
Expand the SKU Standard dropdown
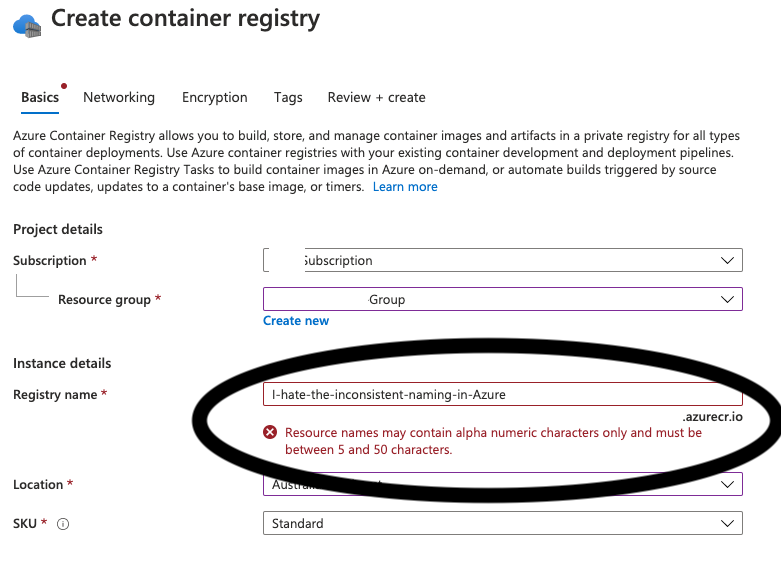[503, 523]
